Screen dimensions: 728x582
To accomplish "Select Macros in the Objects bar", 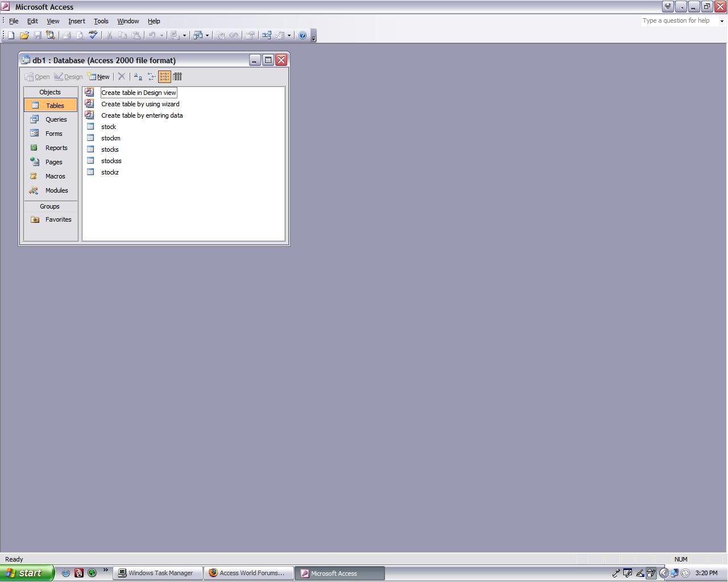I will 51,176.
